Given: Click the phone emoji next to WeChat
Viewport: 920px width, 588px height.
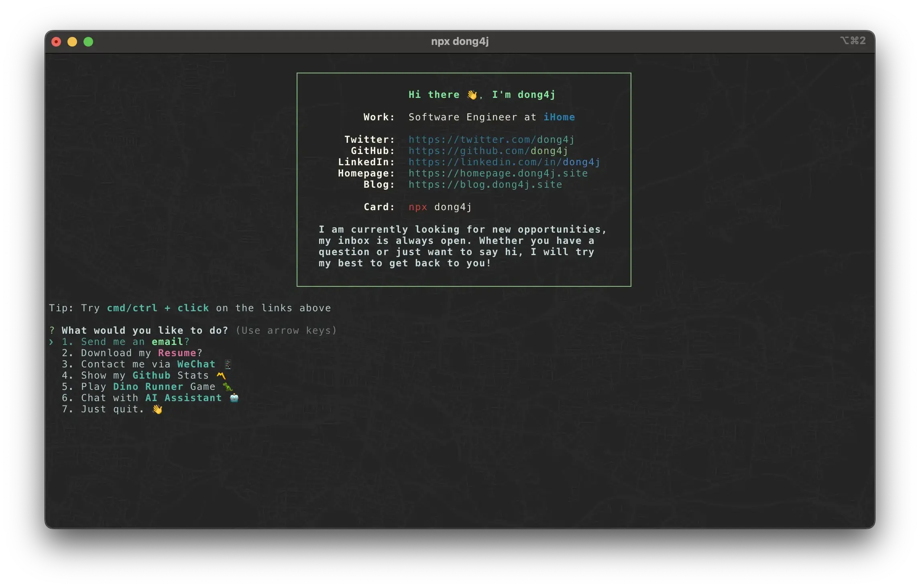Looking at the screenshot, I should tap(228, 364).
